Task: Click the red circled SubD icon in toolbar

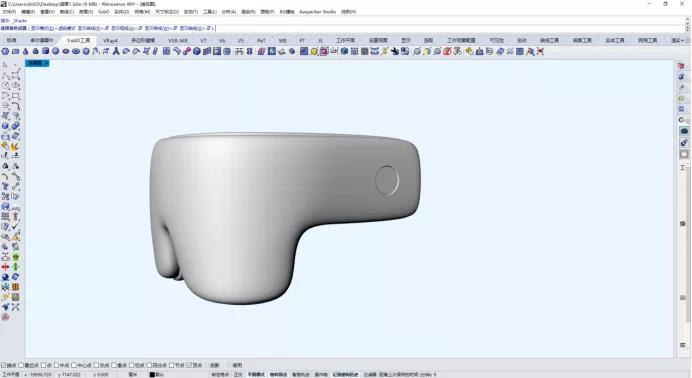Action: [446, 51]
